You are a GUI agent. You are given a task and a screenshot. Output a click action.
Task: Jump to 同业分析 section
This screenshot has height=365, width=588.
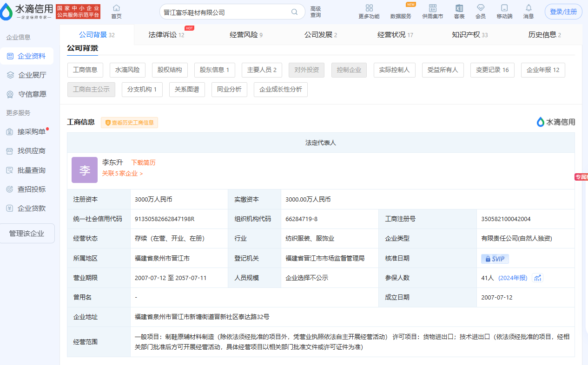[229, 90]
